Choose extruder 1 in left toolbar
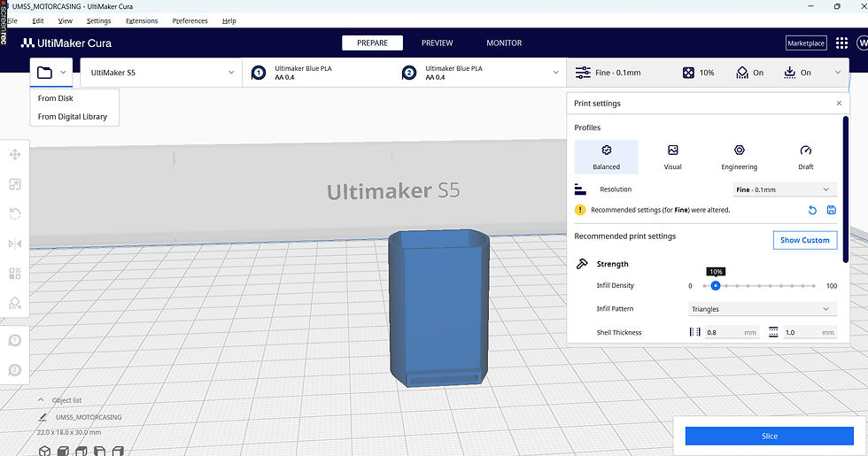868x456 pixels. coord(15,340)
